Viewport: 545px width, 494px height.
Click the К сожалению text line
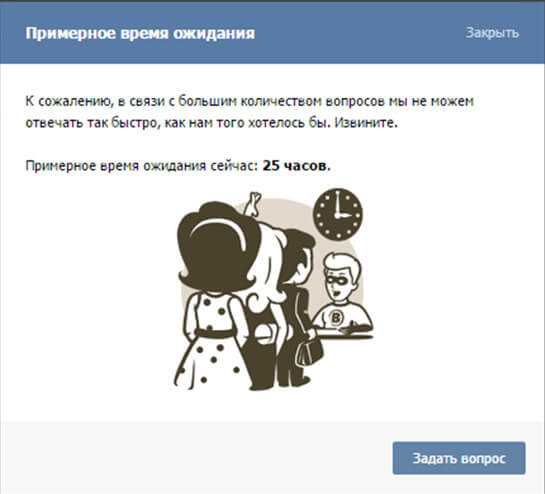coord(250,102)
